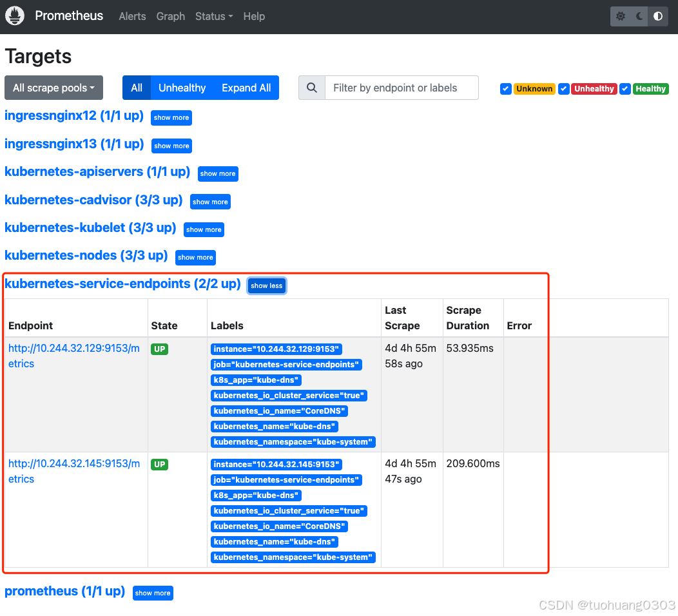
Task: Open the kubernetes-cadvisor (3/3 up) link
Action: click(93, 200)
